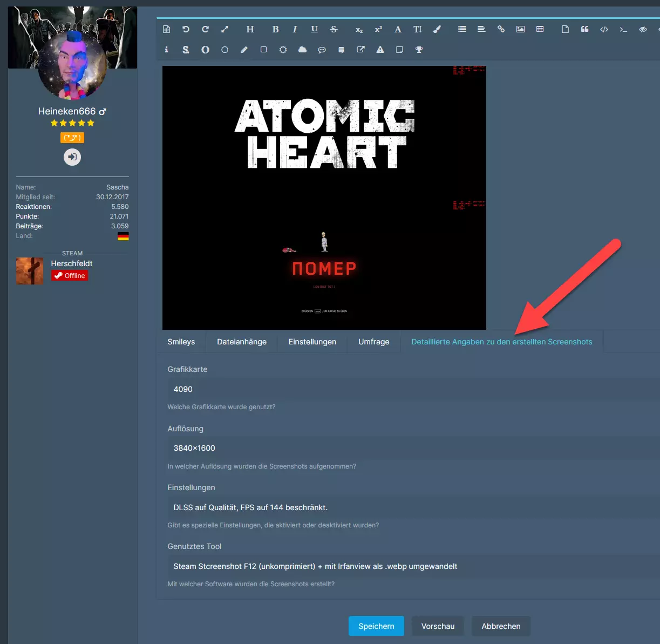Click the speech bubble toolbar icon
The height and width of the screenshot is (644, 660).
322,50
